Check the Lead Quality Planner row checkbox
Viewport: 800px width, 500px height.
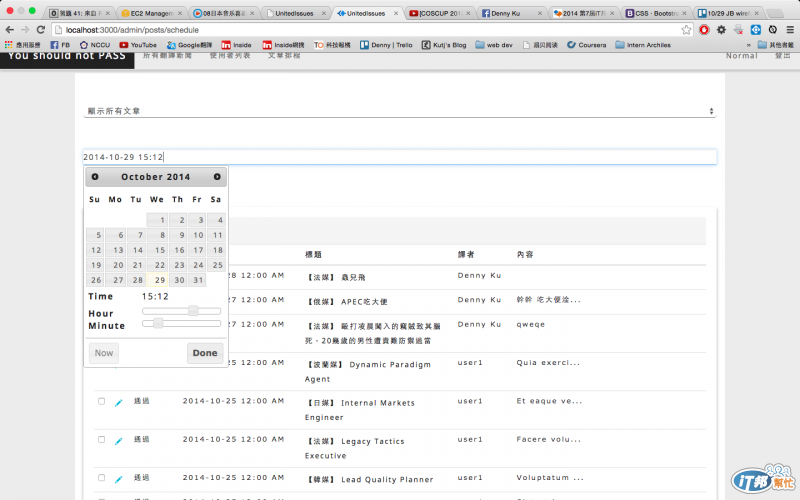(102, 478)
